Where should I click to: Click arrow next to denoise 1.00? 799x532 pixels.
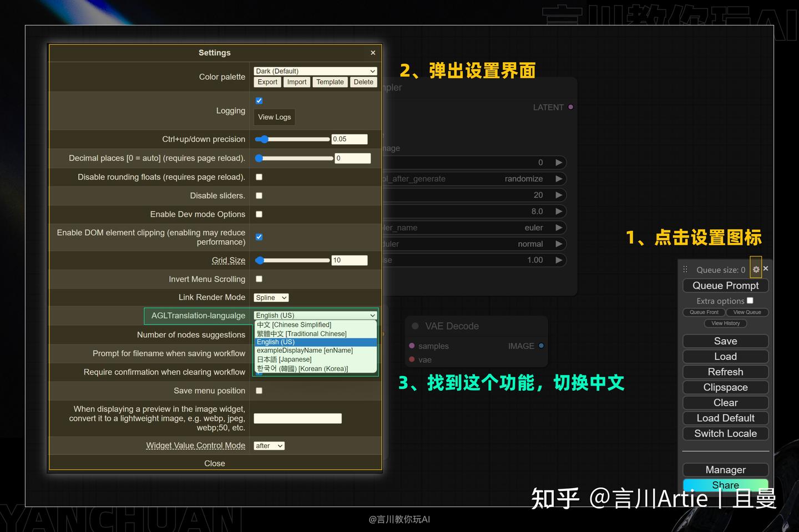tap(559, 260)
